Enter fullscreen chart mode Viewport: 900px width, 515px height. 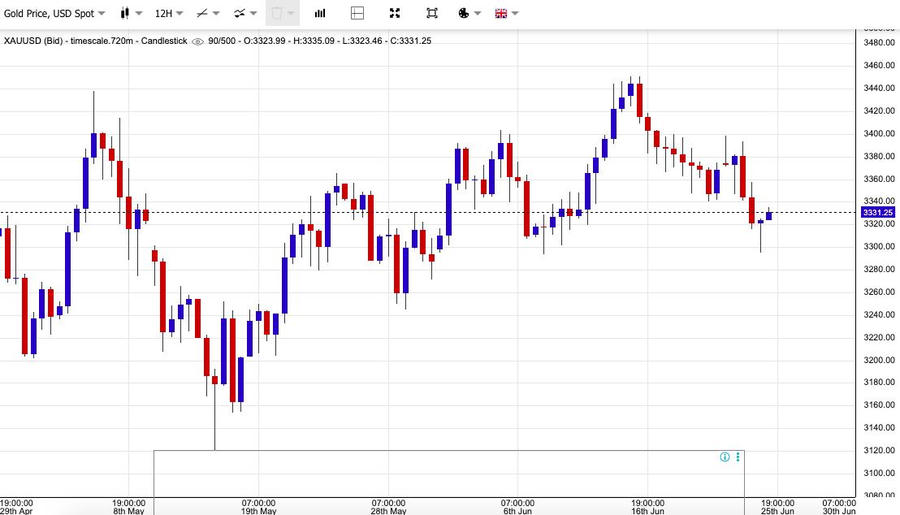point(432,14)
